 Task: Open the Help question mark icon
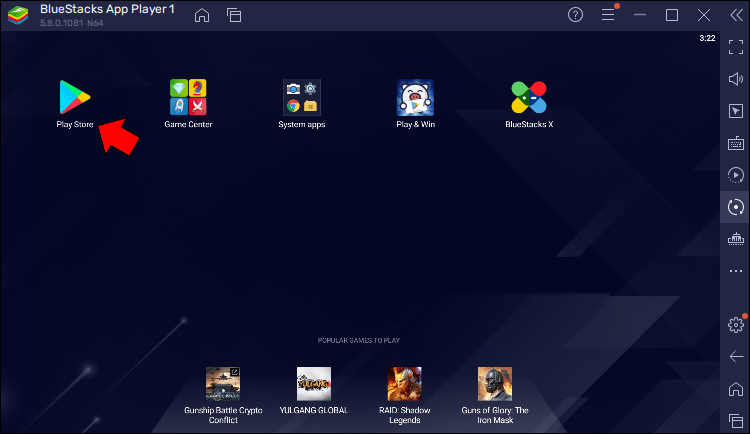point(575,15)
